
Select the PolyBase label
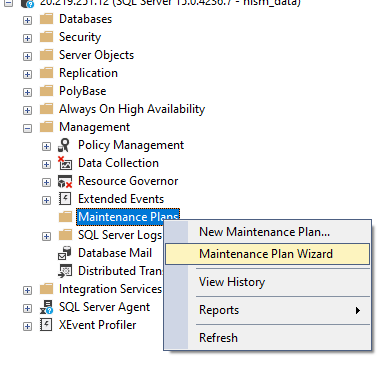(83, 91)
